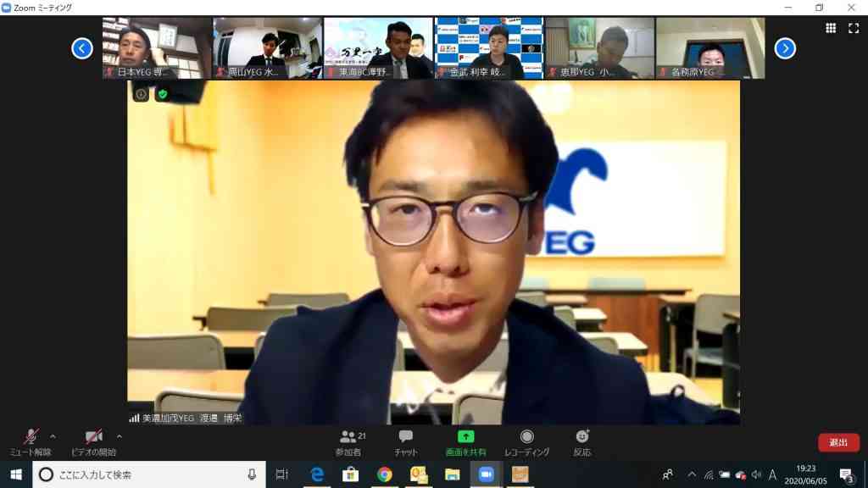Expand the audio options arrow beside the microphone
868x488 pixels.
pyautogui.click(x=53, y=436)
